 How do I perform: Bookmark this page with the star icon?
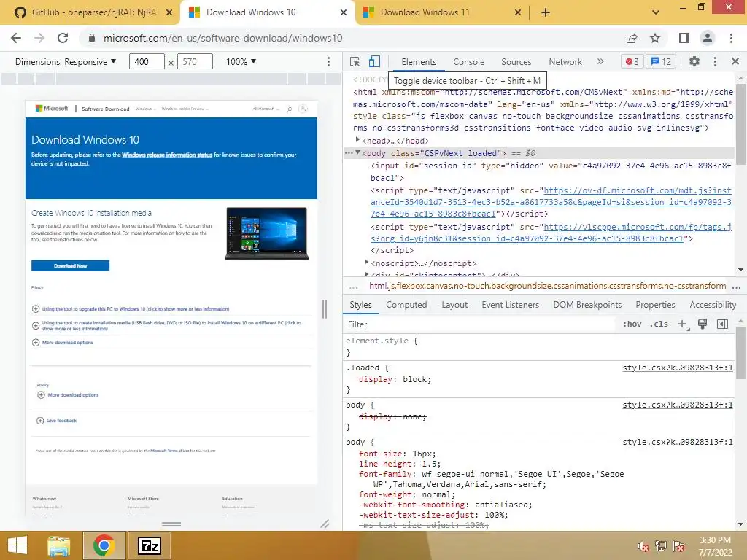point(655,38)
